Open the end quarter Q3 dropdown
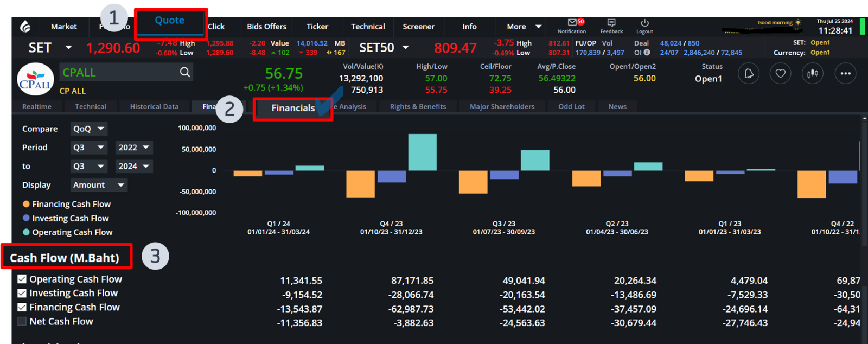The width and height of the screenshot is (868, 344). pos(89,167)
